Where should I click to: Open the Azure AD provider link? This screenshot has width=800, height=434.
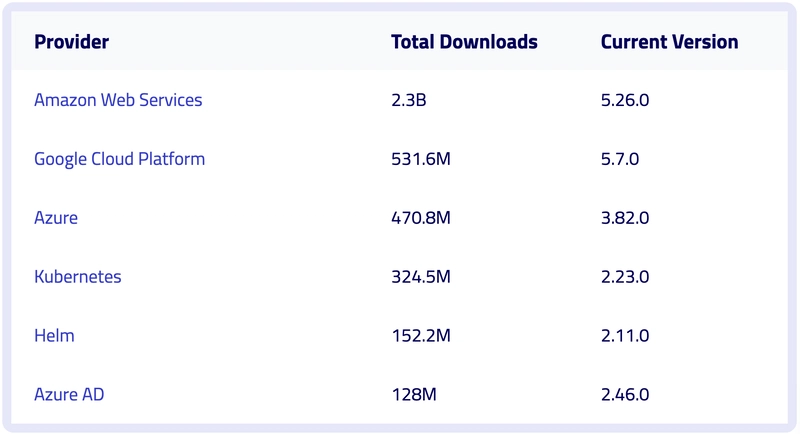tap(69, 394)
